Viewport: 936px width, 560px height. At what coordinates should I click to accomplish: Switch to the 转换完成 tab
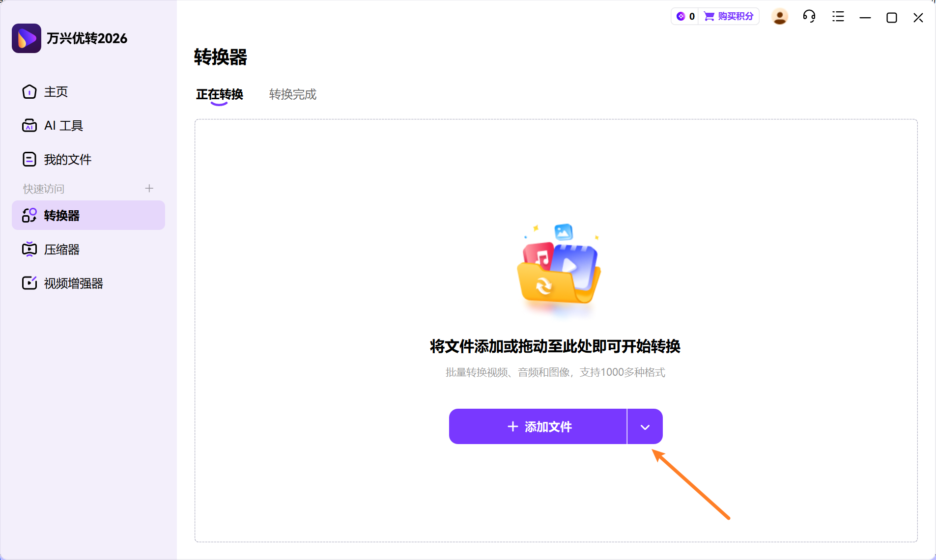coord(292,94)
